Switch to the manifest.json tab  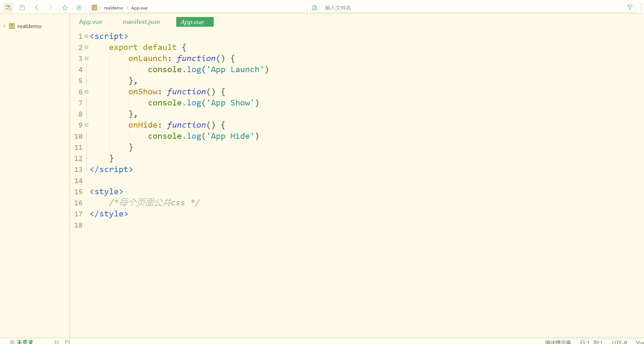[141, 22]
